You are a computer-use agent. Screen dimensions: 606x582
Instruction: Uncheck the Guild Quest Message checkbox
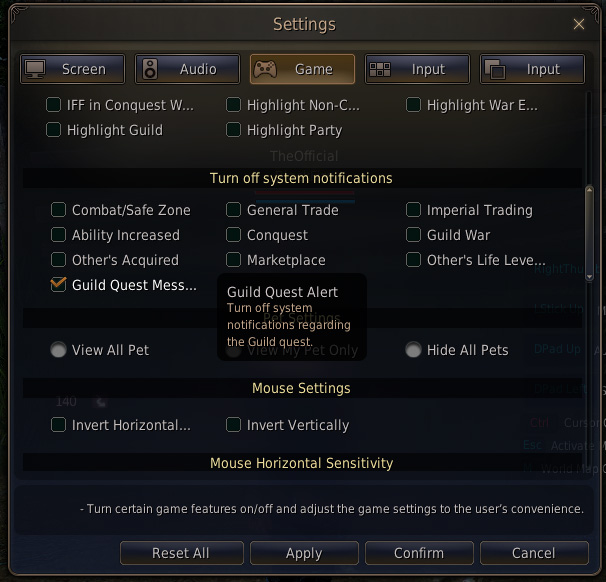coord(58,285)
